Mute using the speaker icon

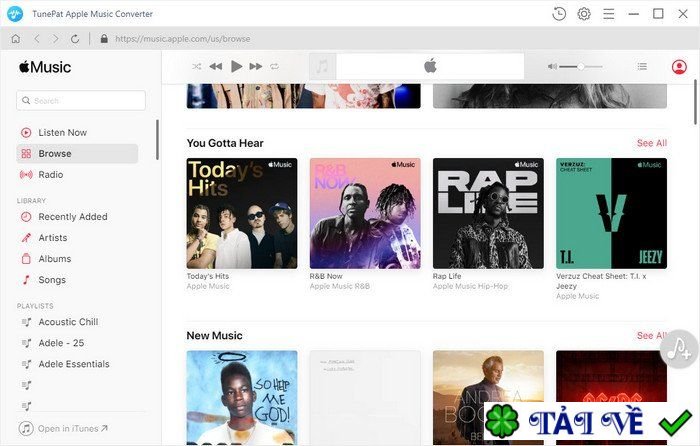(x=552, y=67)
